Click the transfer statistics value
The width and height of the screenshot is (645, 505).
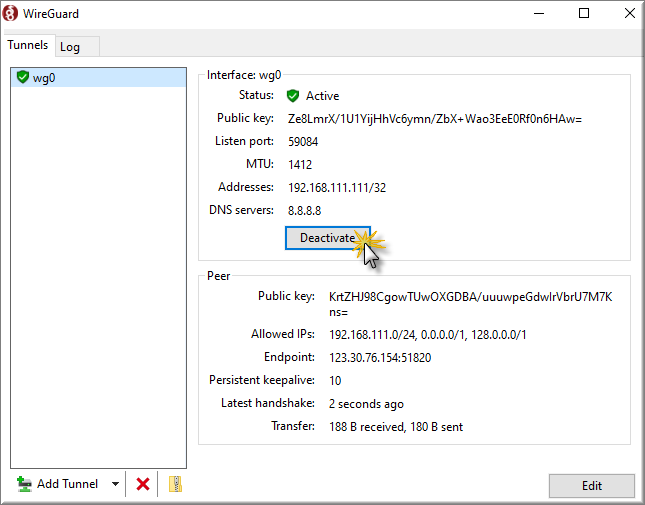tap(396, 427)
